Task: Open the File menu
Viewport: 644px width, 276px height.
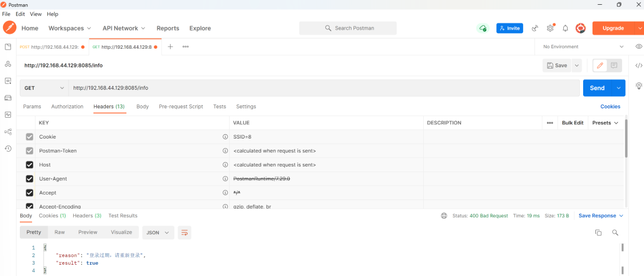Action: coord(6,14)
